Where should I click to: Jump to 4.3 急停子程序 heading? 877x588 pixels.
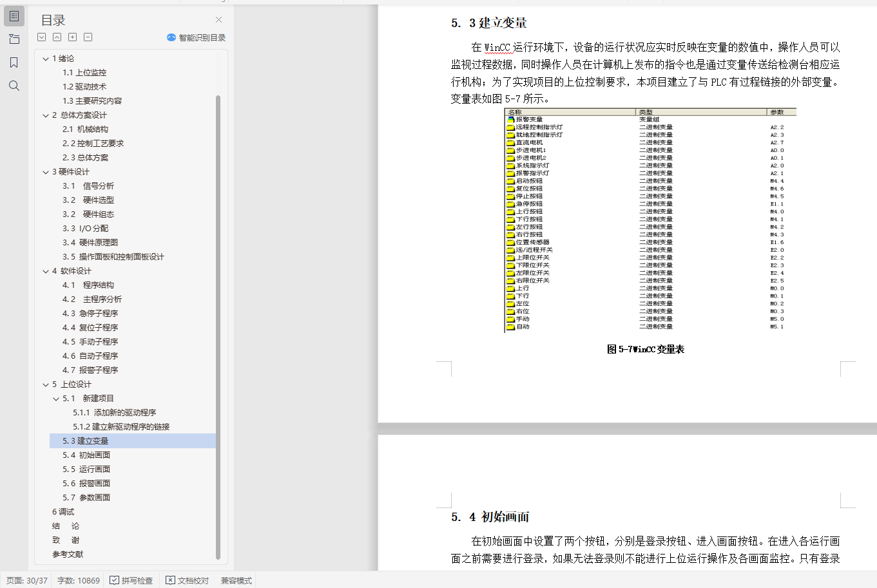(x=90, y=314)
